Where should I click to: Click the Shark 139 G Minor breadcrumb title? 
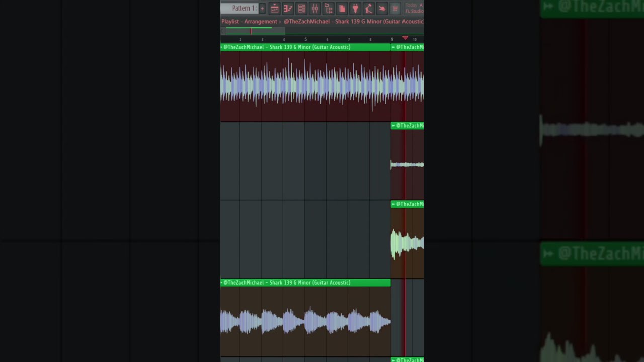coord(353,22)
